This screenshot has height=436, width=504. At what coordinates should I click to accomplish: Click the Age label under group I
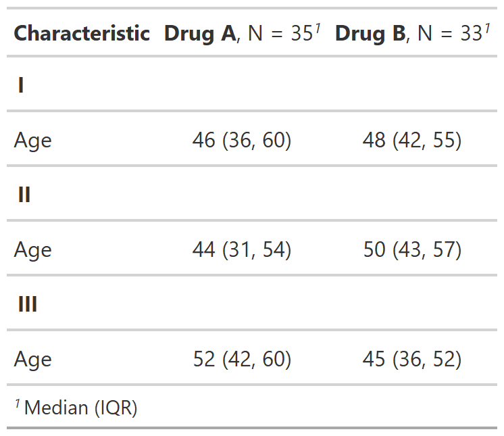pyautogui.click(x=33, y=141)
